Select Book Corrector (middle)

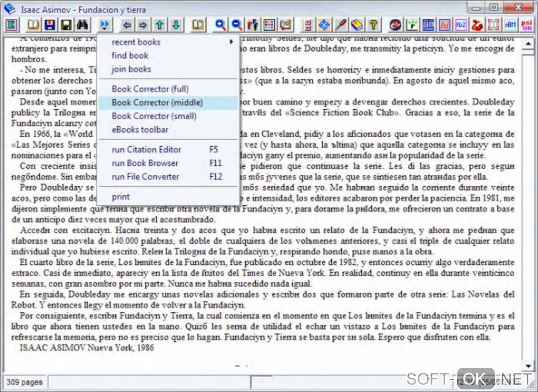pyautogui.click(x=168, y=102)
